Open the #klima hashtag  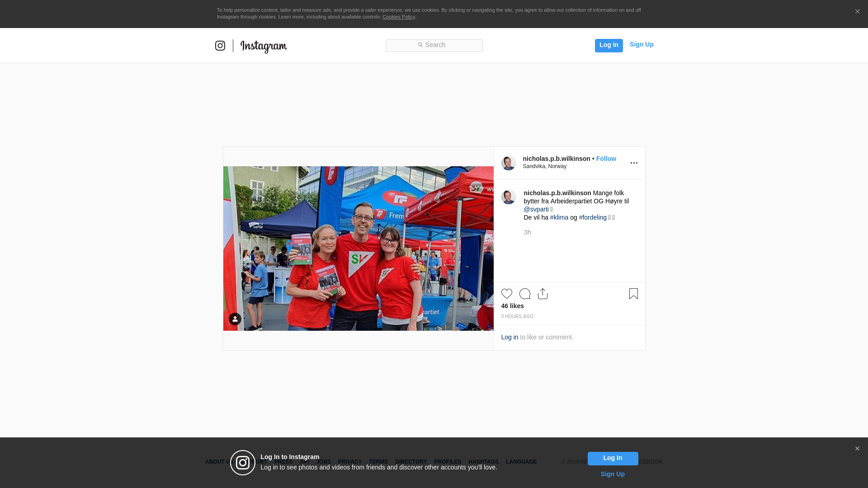559,217
